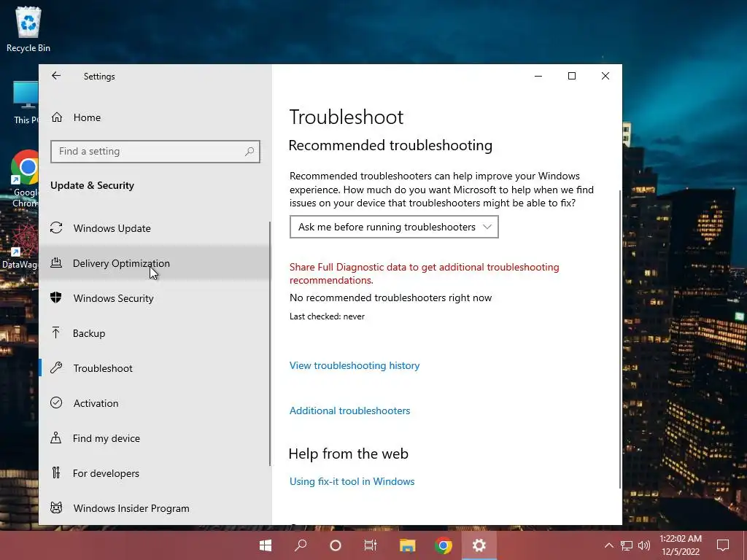This screenshot has height=560, width=747.
Task: Open Task View on taskbar
Action: (x=371, y=545)
